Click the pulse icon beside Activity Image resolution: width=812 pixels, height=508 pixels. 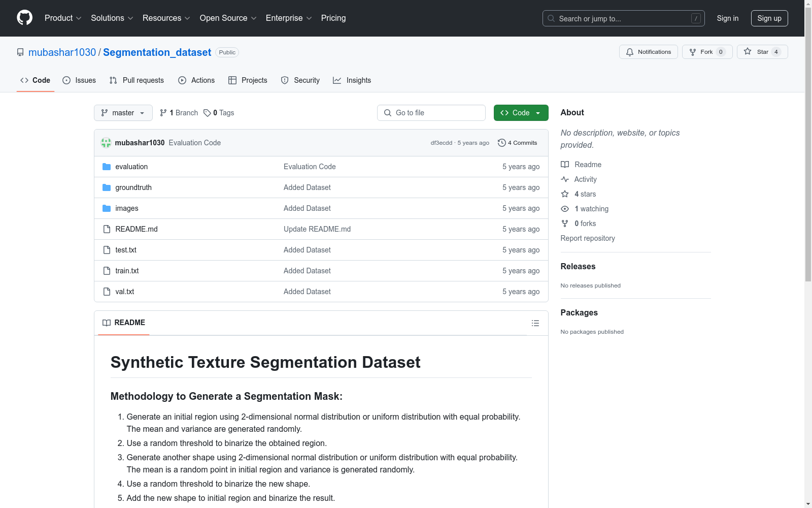pos(565,179)
